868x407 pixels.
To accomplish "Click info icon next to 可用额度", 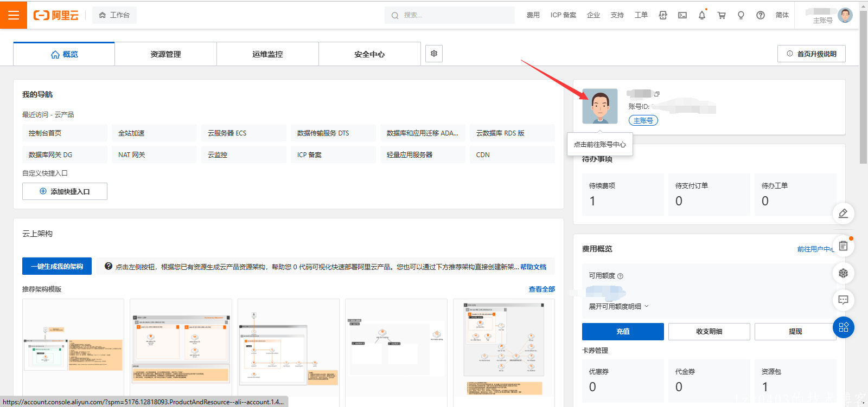I will [x=621, y=276].
